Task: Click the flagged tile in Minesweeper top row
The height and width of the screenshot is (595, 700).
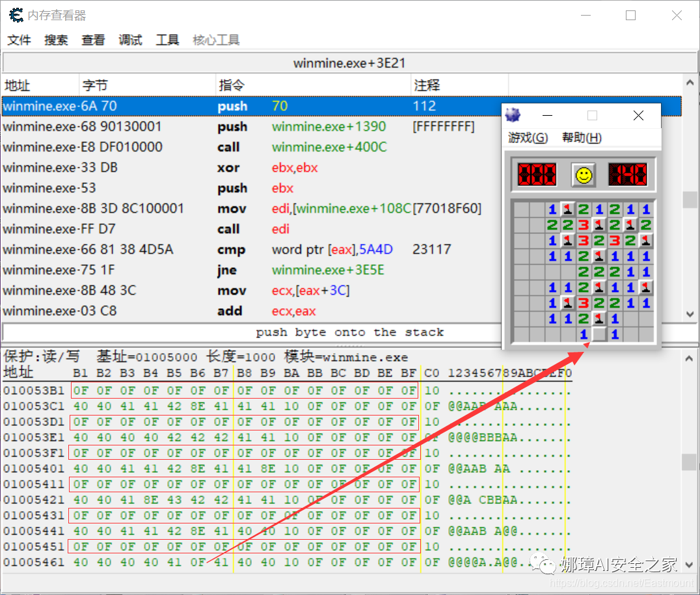Action: tap(568, 209)
